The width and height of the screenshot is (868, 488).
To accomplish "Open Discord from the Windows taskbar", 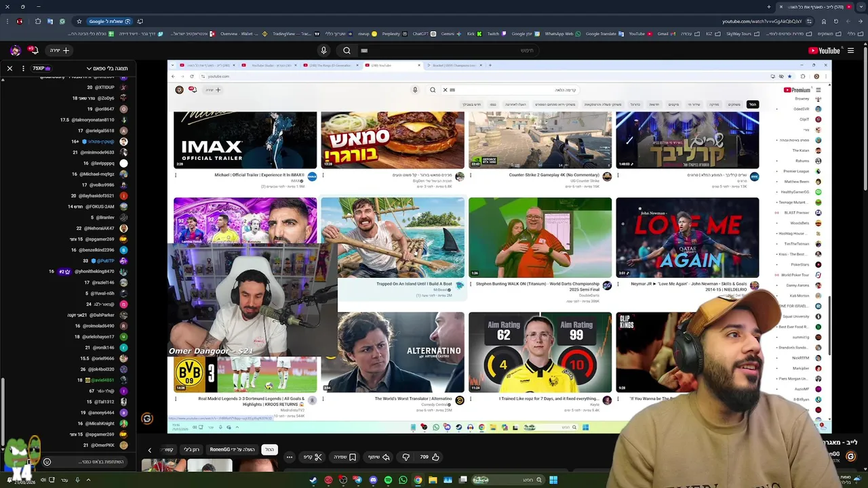I will [x=373, y=480].
